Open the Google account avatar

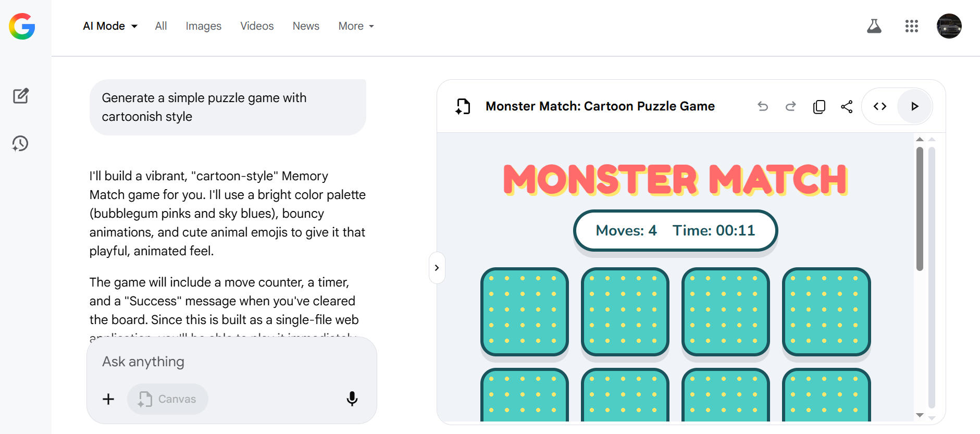tap(949, 26)
